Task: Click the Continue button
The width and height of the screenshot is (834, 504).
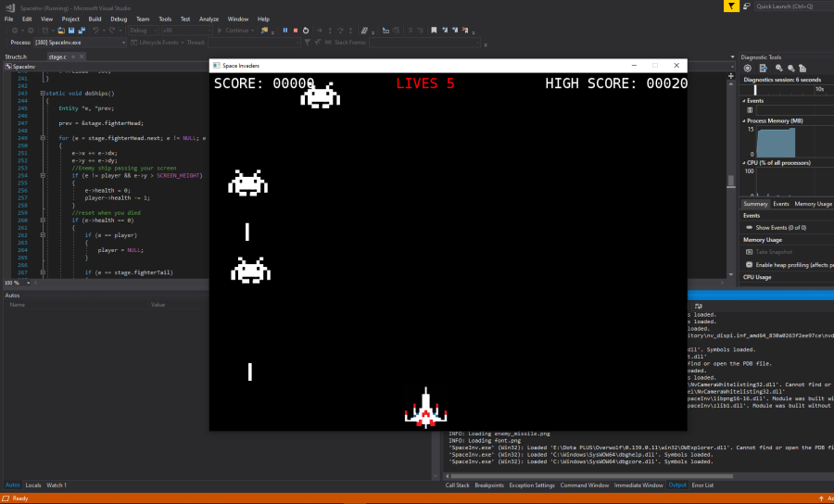Action: (x=236, y=31)
